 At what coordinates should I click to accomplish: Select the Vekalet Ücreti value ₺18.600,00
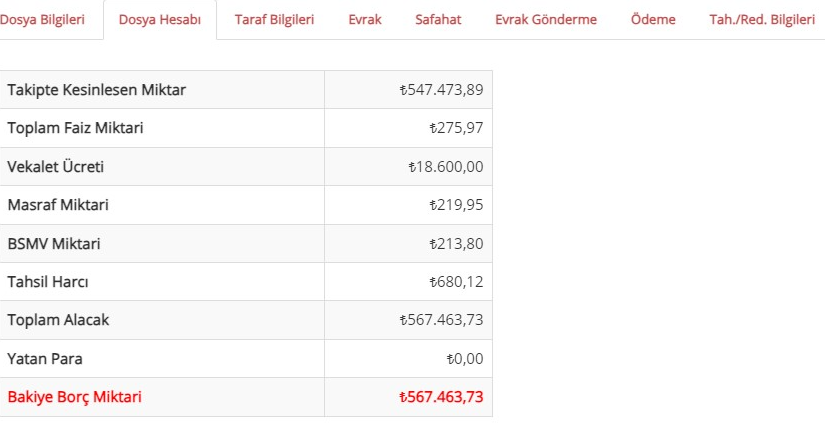446,167
